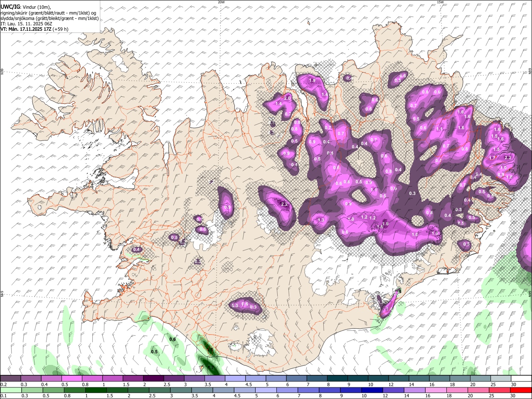Viewport: 532px width, 399px height.
Task: Click the deep blue 10 swatch on lower scale
Action: (372, 390)
